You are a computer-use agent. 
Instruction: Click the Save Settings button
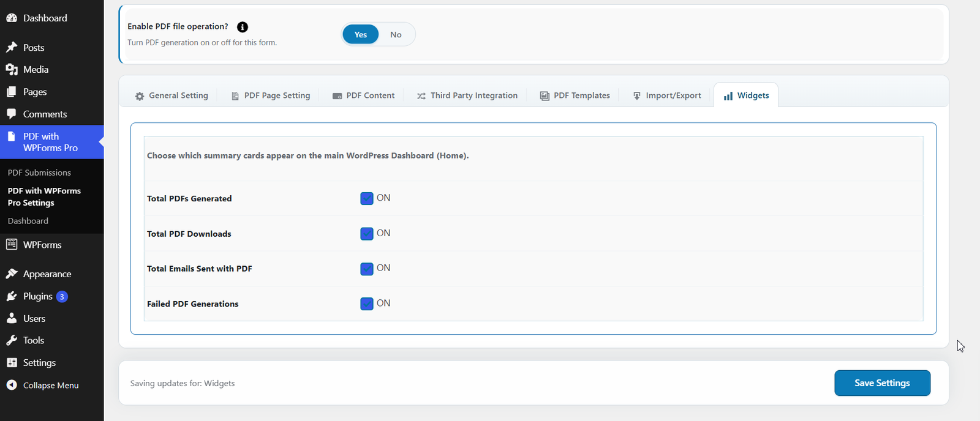[882, 383]
